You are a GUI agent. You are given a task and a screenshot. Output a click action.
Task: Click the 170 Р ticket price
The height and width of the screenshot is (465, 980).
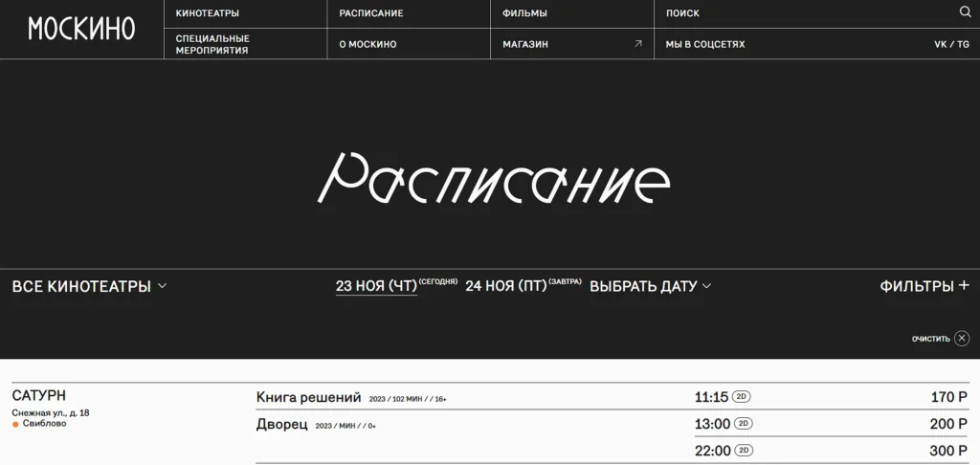click(948, 397)
